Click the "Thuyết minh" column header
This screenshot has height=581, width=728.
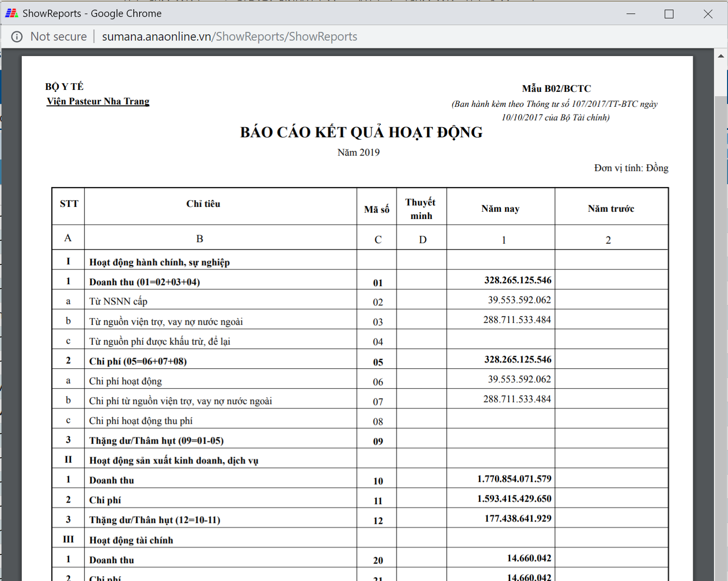click(x=421, y=209)
